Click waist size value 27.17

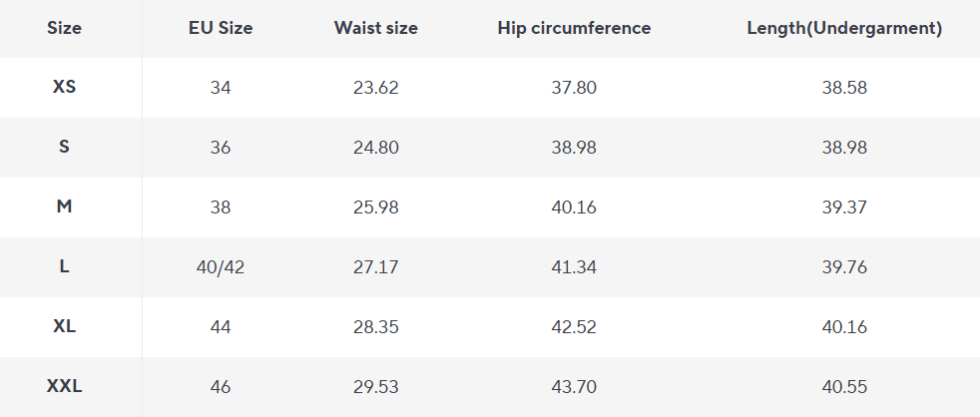[x=376, y=266]
